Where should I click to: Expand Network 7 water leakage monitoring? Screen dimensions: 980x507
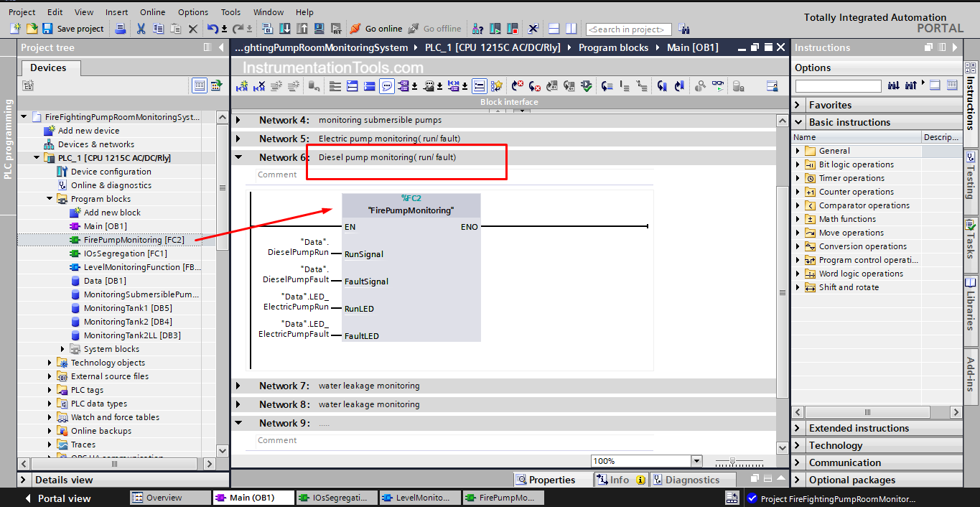click(x=238, y=386)
